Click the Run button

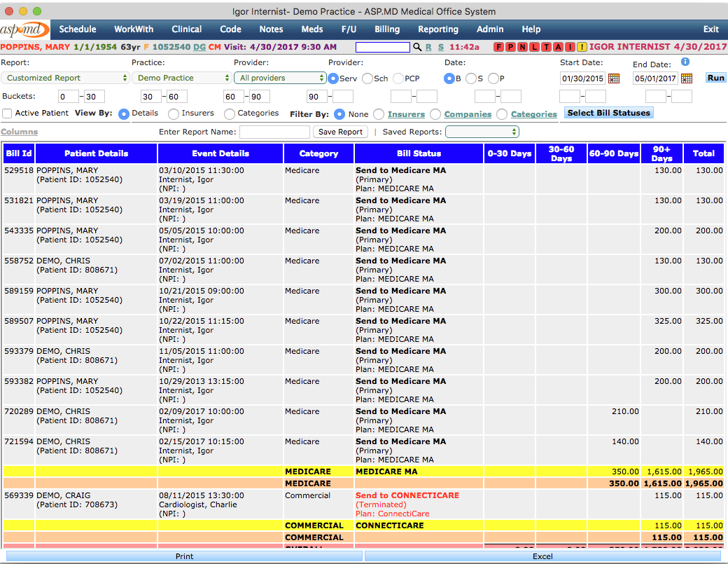715,78
